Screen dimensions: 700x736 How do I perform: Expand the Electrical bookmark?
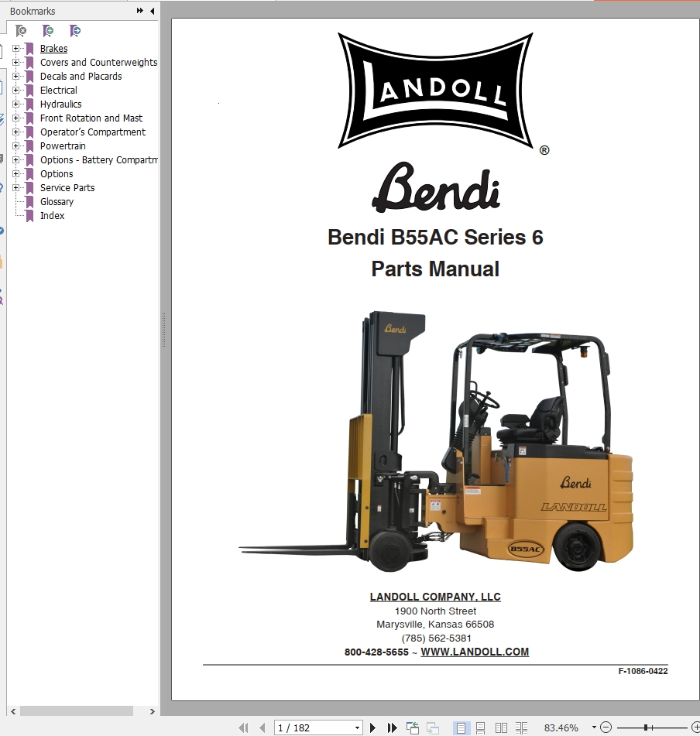pos(15,90)
